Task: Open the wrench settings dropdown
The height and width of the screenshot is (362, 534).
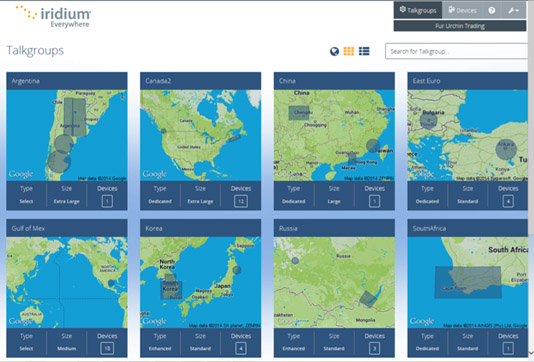Action: 513,11
